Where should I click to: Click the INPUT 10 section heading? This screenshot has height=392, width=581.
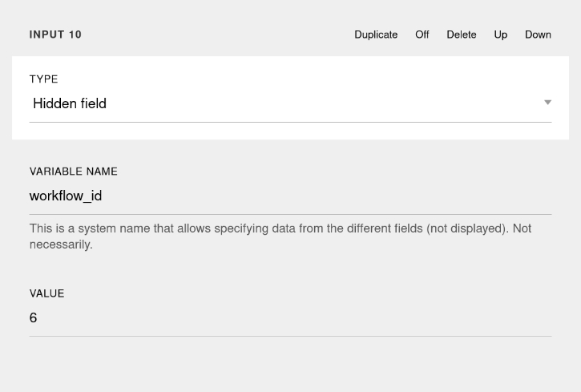pos(55,34)
